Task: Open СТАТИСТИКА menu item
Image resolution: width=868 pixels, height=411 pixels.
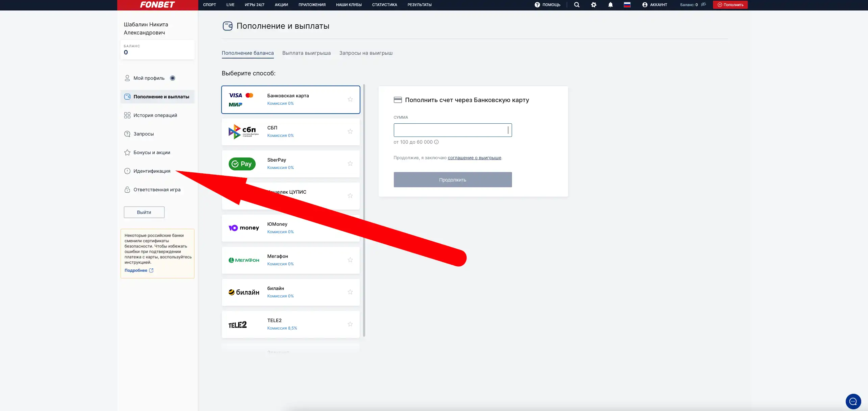Action: pyautogui.click(x=385, y=5)
